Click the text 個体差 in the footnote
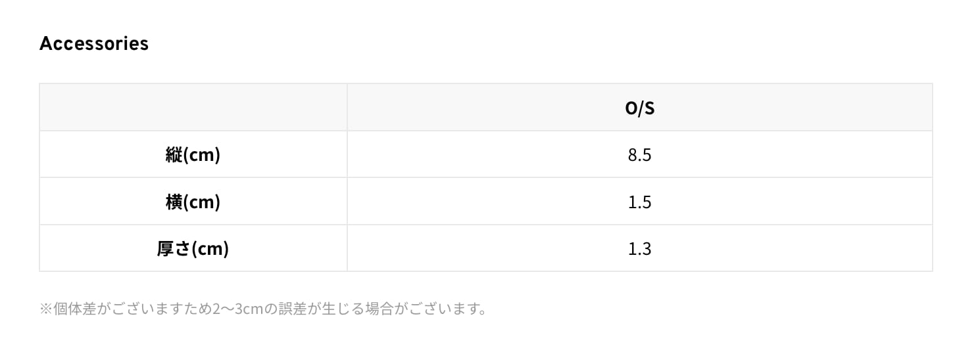This screenshot has width=980, height=356. tap(75, 309)
